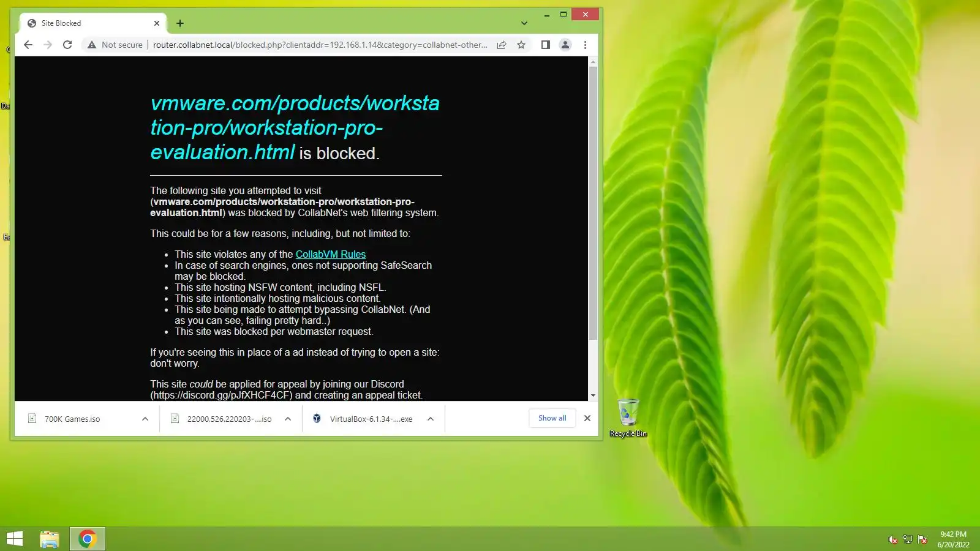View the Not secure site information
Image resolution: width=980 pixels, height=551 pixels.
click(x=115, y=45)
